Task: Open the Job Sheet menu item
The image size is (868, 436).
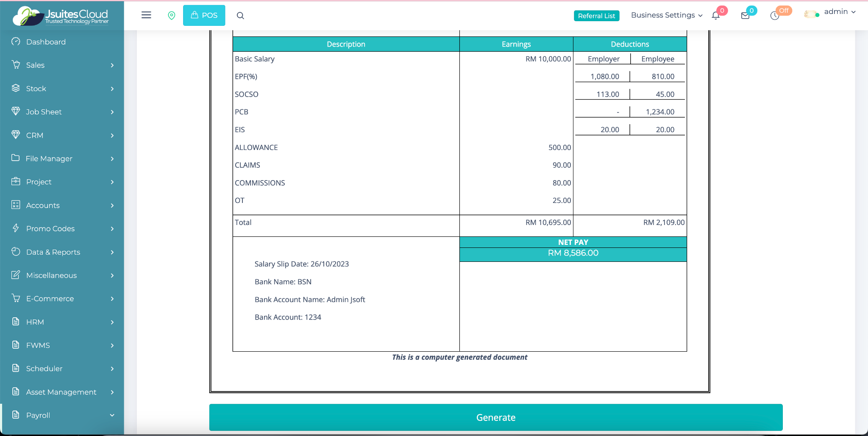Action: click(x=44, y=112)
